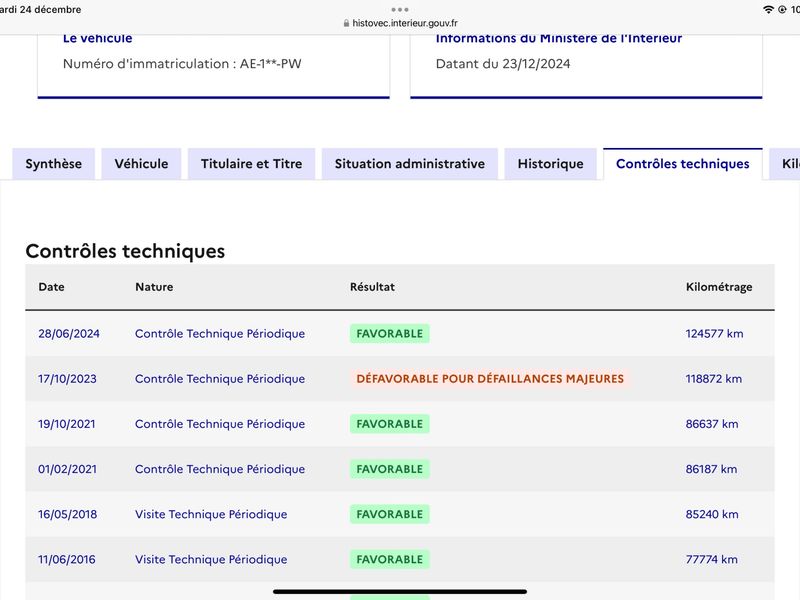Click Visite Technique Périodique for 16/05/2018
800x600 pixels.
pyautogui.click(x=211, y=514)
